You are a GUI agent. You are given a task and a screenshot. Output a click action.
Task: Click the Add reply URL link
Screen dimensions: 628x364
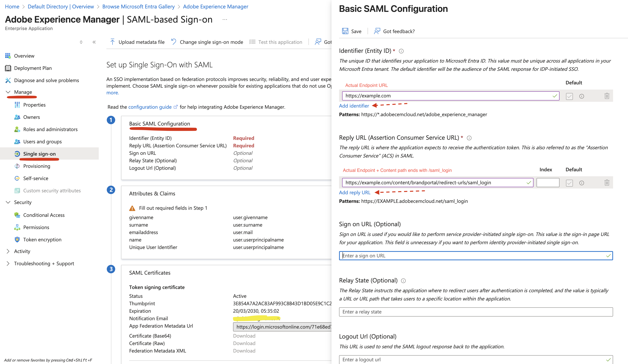355,193
